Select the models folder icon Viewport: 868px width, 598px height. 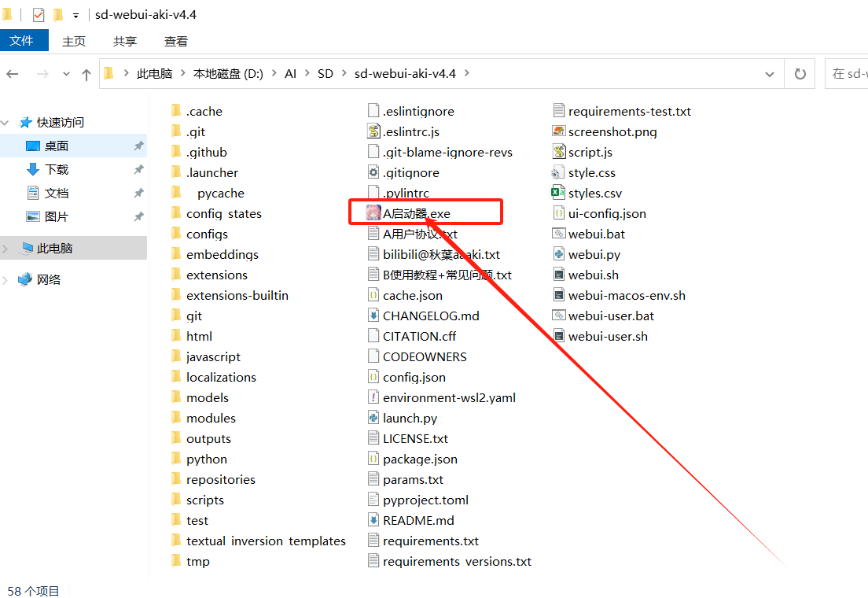tap(176, 397)
